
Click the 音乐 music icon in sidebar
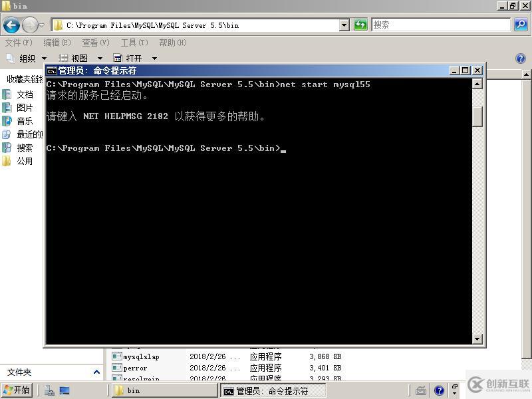tap(7, 121)
